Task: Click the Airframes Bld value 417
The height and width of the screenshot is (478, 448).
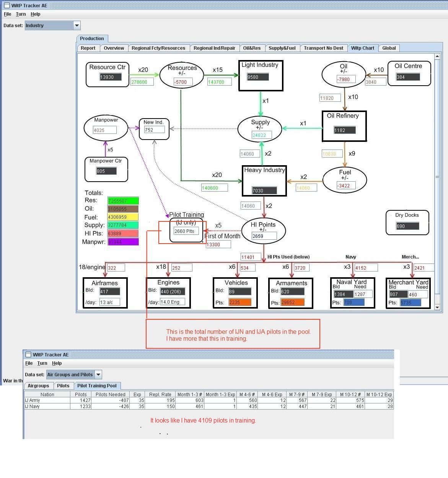Action: click(x=110, y=291)
